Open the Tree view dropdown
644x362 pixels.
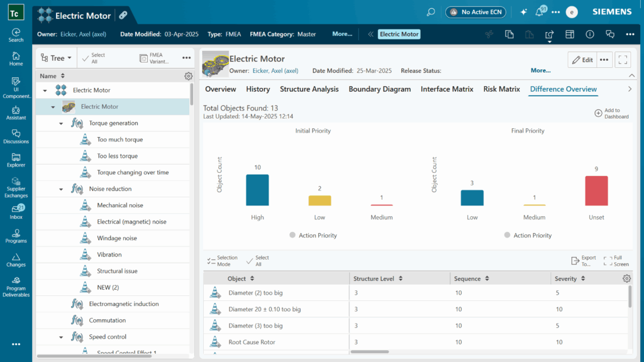coord(56,58)
